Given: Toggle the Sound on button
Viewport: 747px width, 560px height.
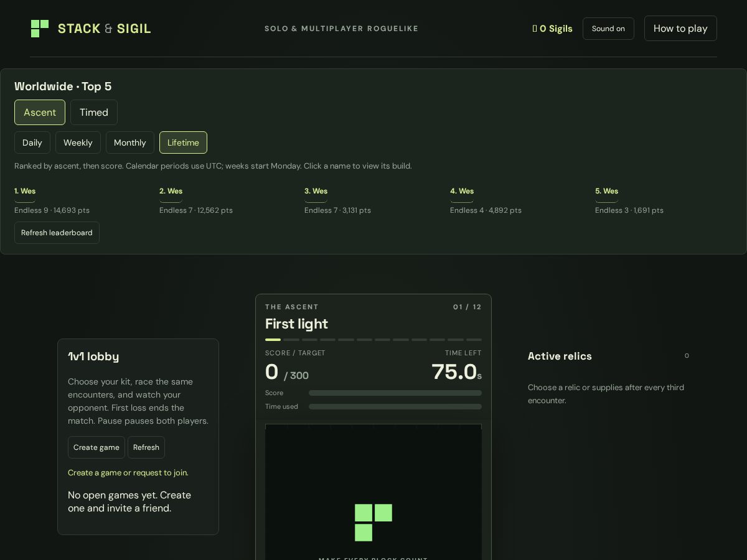Looking at the screenshot, I should coord(608,29).
